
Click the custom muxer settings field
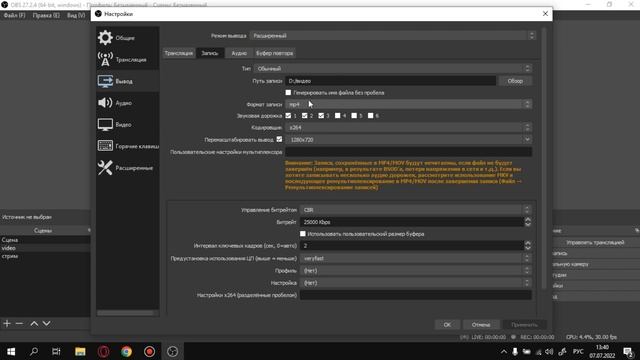click(408, 152)
